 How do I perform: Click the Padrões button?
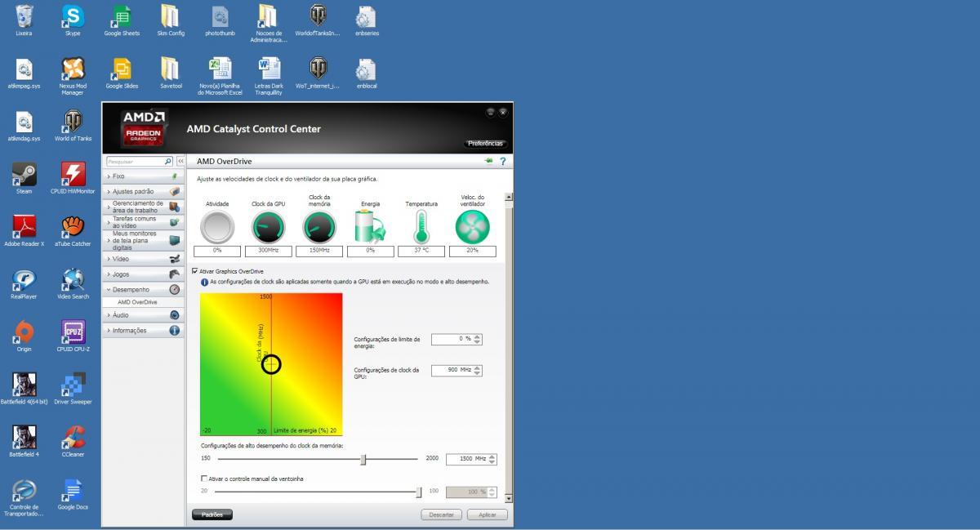point(212,514)
